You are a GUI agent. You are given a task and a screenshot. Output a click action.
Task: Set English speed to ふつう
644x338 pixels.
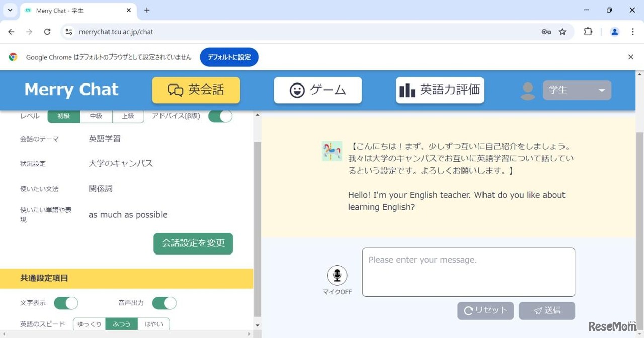pos(121,324)
